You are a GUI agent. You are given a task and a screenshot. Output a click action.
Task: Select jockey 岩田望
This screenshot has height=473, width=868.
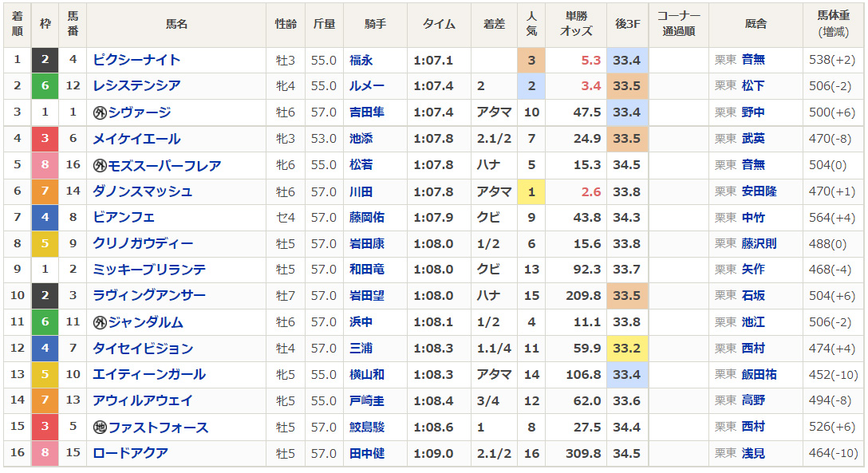366,295
